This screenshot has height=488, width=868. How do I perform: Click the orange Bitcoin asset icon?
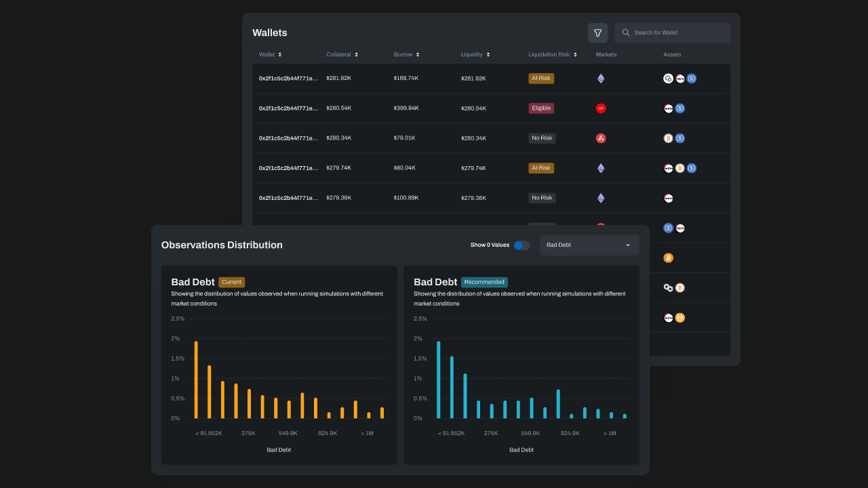(x=668, y=258)
